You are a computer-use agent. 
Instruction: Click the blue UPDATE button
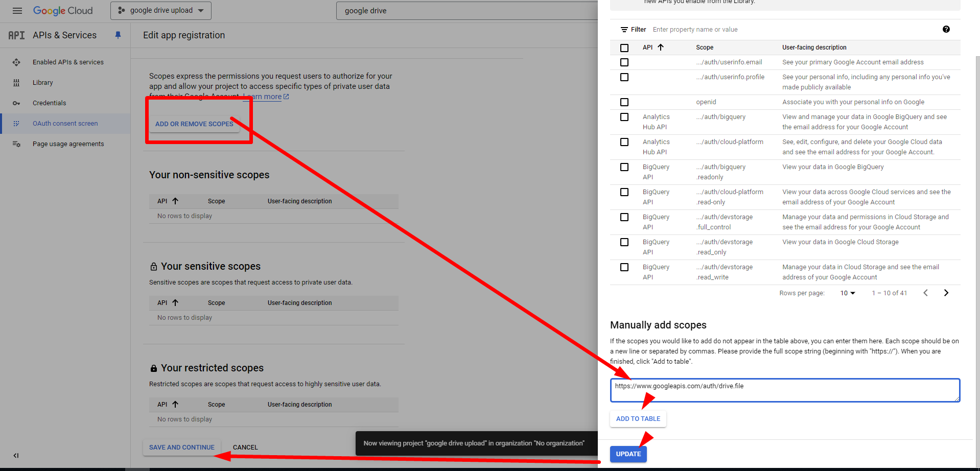tap(628, 454)
